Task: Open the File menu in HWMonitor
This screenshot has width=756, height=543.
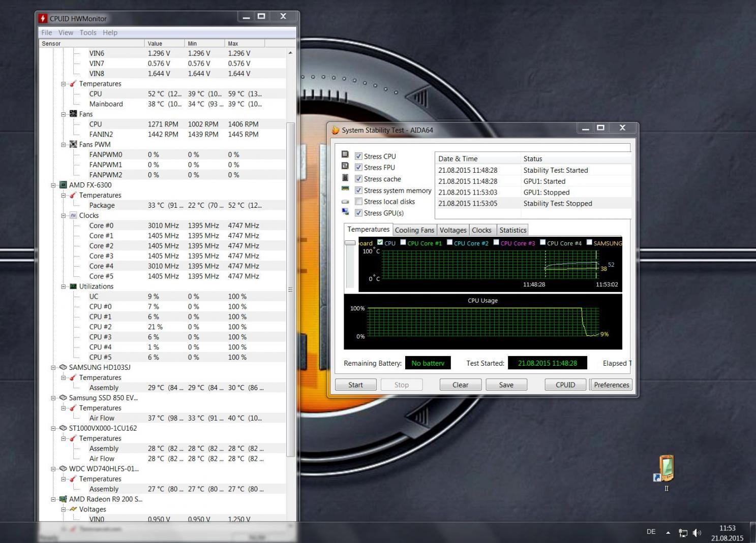Action: coord(47,33)
